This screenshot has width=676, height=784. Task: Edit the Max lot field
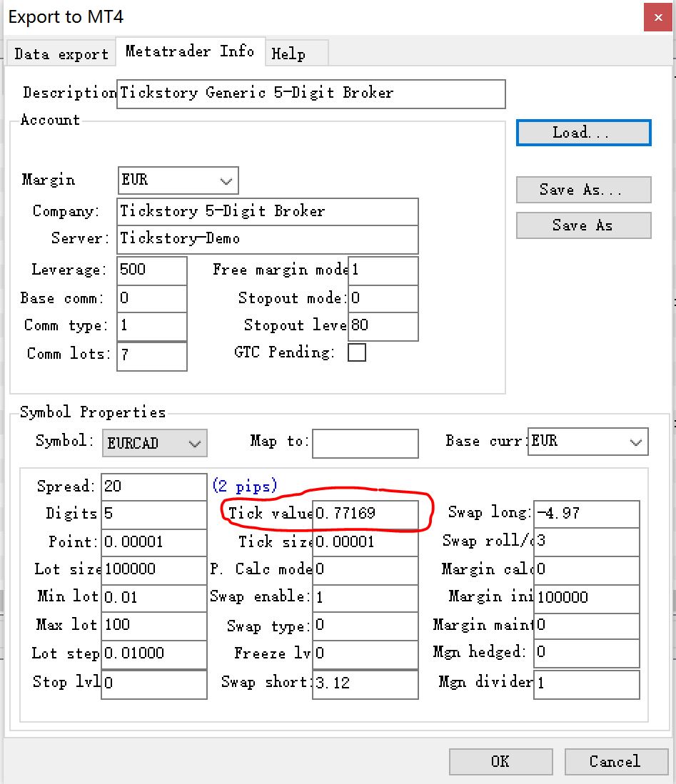coord(153,626)
